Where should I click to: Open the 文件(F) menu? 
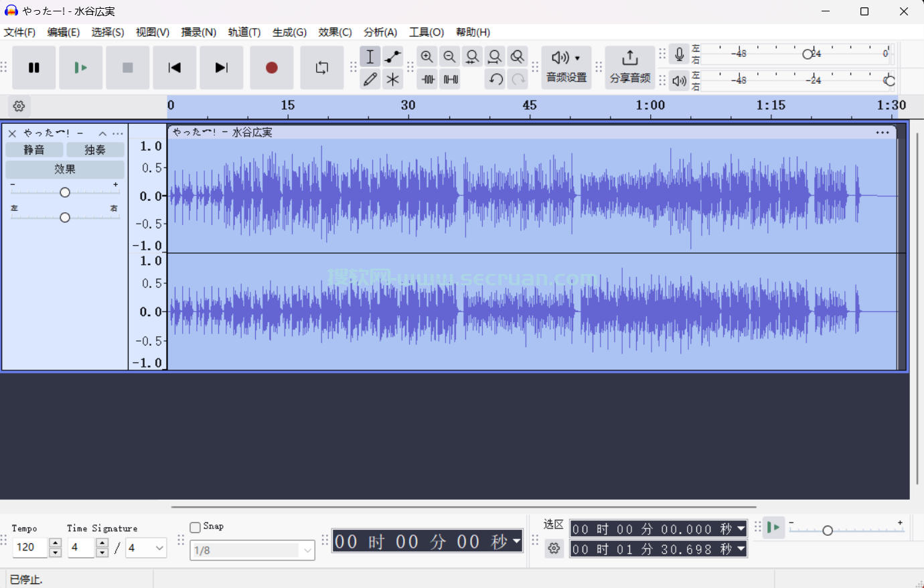[19, 32]
